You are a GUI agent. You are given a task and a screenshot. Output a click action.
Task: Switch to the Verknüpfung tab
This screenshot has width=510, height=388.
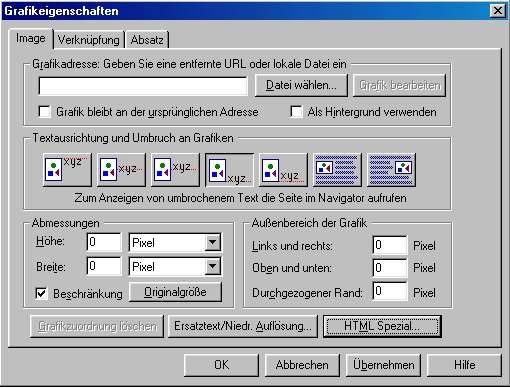(x=88, y=40)
